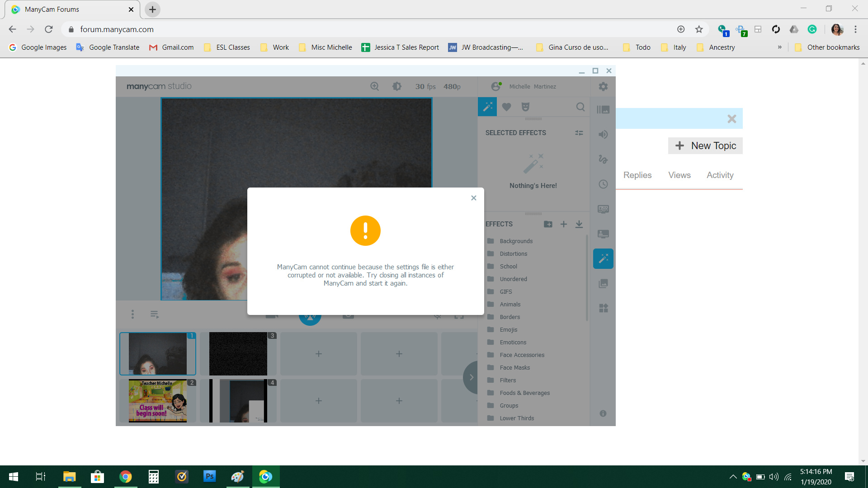Viewport: 868px width, 488px height.
Task: Open the media gallery sidebar icon
Action: click(x=603, y=283)
